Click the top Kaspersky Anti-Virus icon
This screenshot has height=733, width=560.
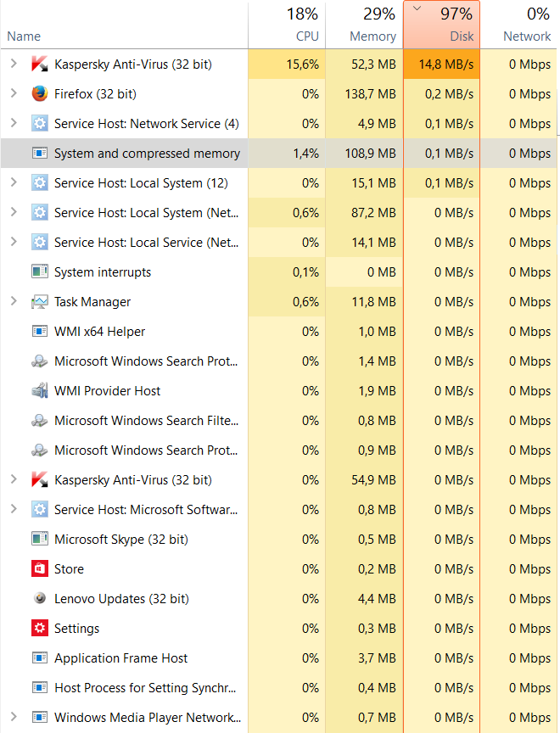pos(40,64)
